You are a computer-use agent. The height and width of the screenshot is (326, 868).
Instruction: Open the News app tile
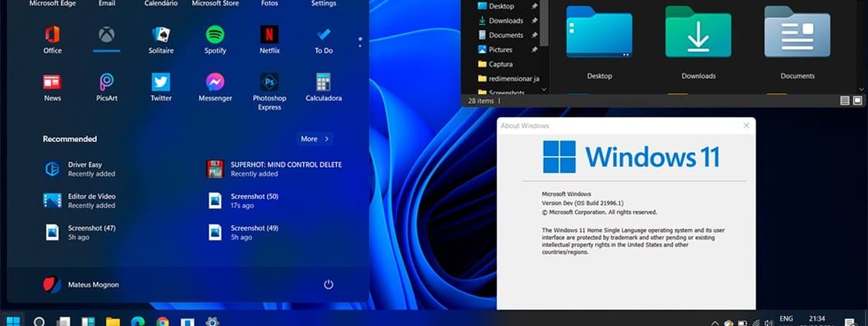point(53,88)
